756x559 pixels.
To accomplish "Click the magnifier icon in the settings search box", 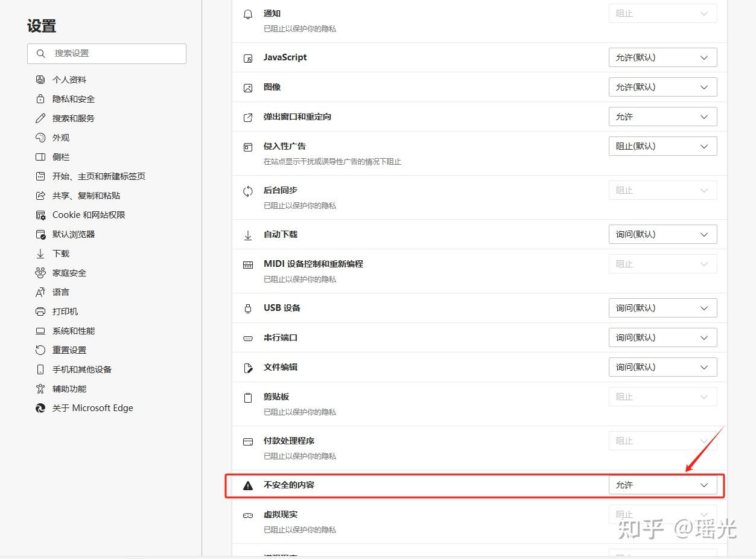I will coord(41,53).
